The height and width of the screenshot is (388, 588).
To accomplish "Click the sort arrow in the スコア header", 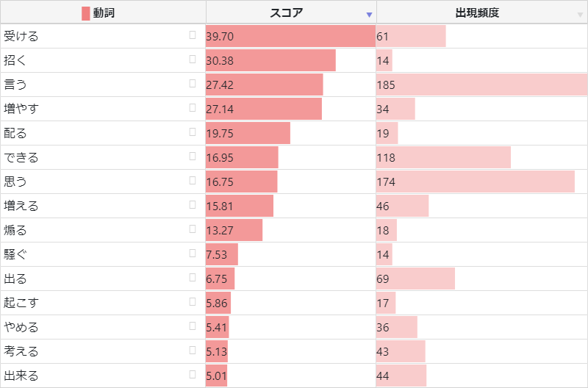I will point(370,14).
